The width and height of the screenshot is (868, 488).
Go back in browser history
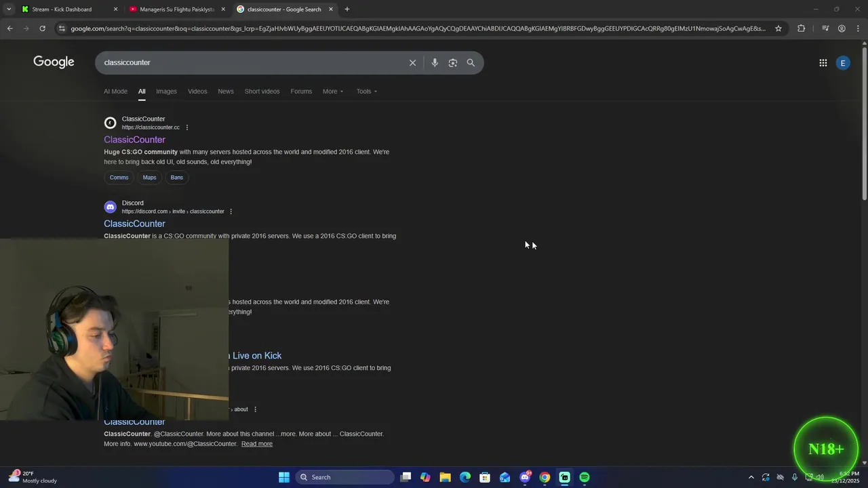coord(9,28)
